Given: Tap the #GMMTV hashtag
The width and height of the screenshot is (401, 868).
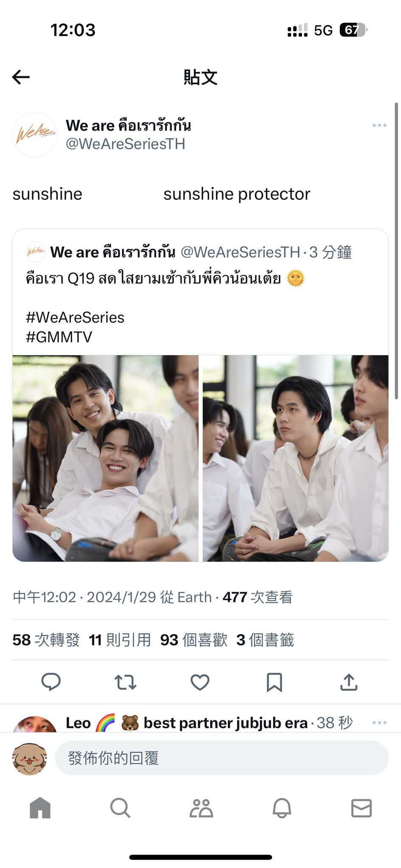Looking at the screenshot, I should tap(59, 337).
